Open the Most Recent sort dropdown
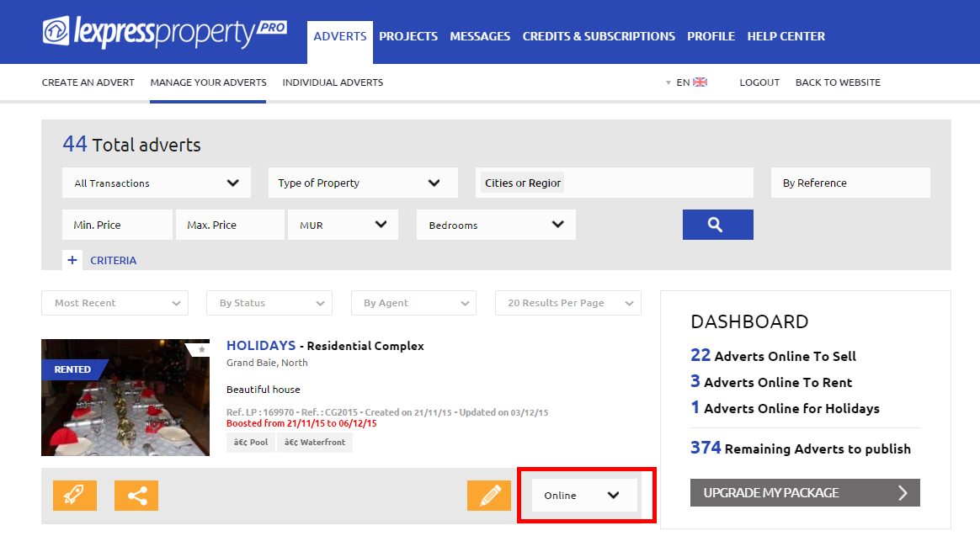This screenshot has height=536, width=980. click(115, 303)
